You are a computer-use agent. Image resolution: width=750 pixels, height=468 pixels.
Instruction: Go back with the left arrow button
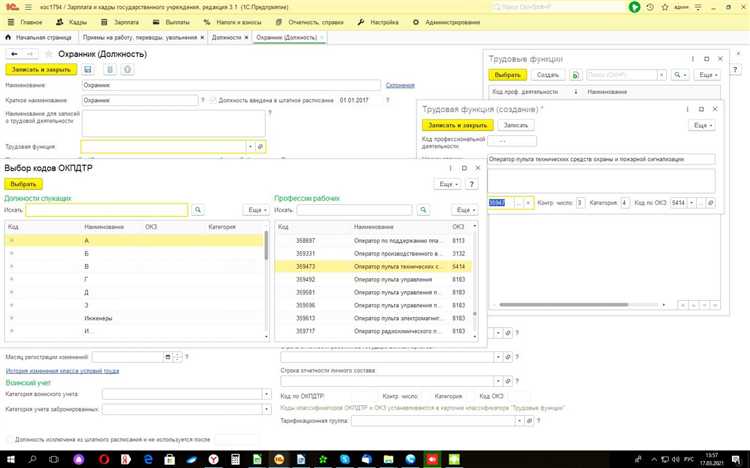click(x=14, y=54)
